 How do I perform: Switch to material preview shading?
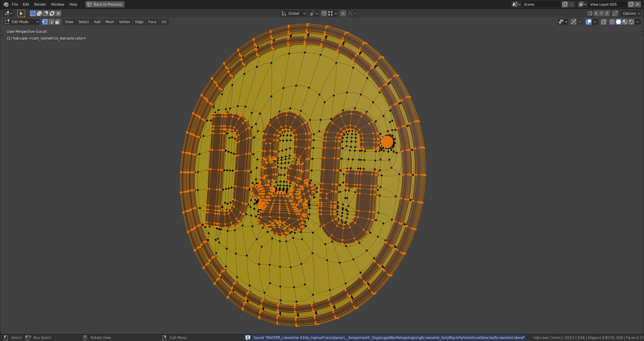pos(625,22)
